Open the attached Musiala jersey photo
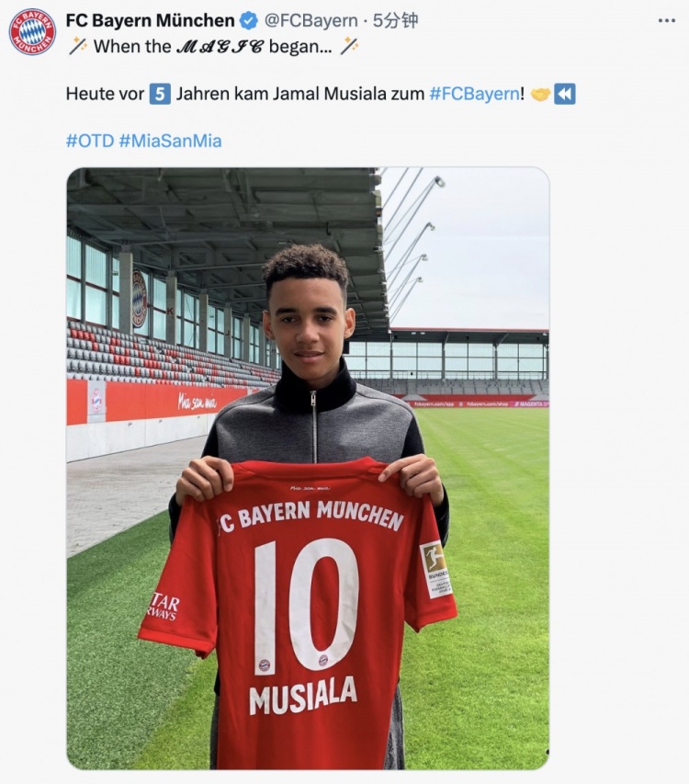Screen dimensions: 689x784 click(308, 469)
